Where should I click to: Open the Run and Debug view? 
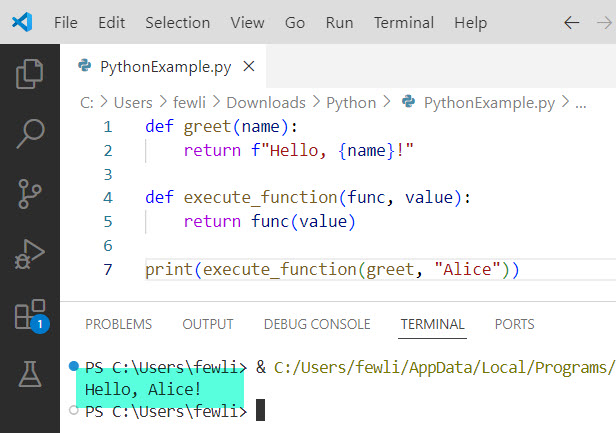point(29,254)
